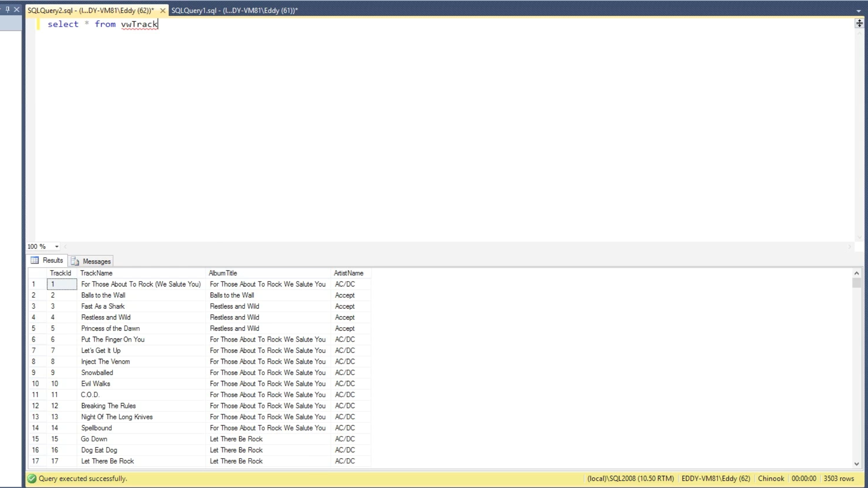Click the Messages tab page icon
This screenshot has height=488, width=868.
pyautogui.click(x=75, y=261)
